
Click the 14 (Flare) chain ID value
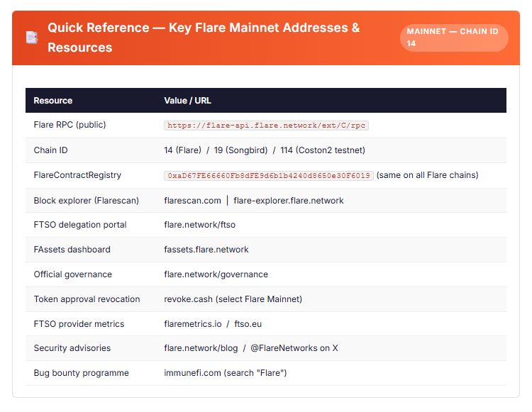tap(182, 150)
